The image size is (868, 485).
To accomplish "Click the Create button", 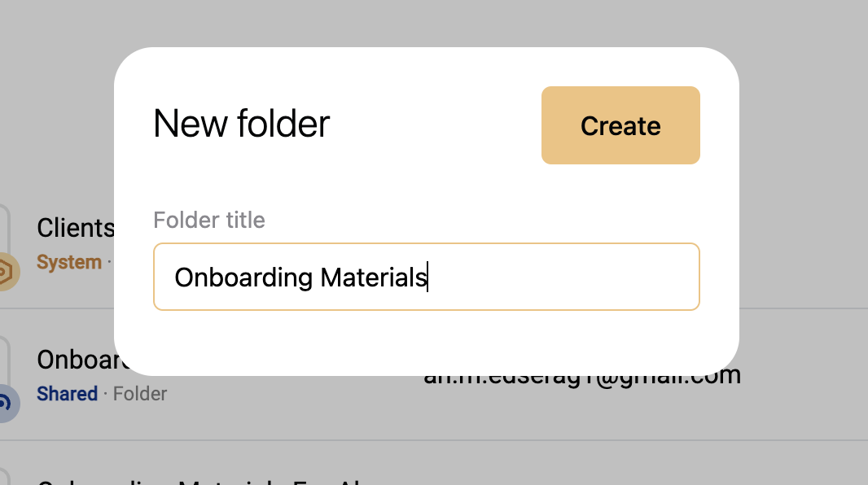I will click(x=620, y=125).
